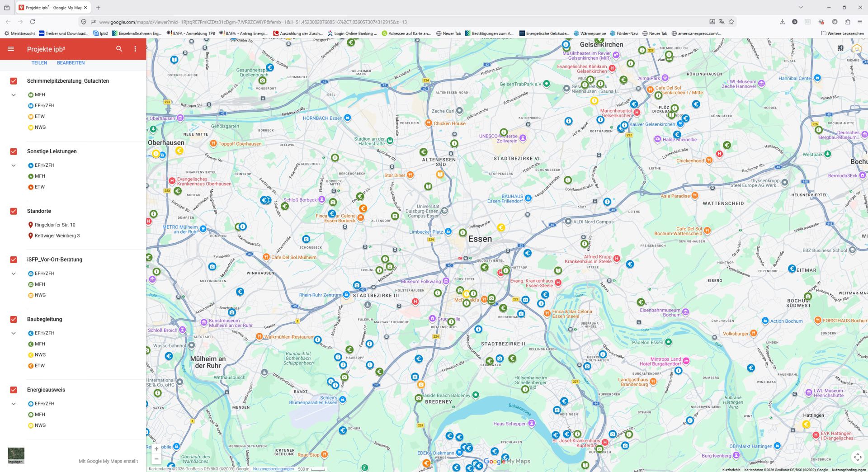Click the zoom in plus button
Image resolution: width=868 pixels, height=472 pixels.
(156, 449)
